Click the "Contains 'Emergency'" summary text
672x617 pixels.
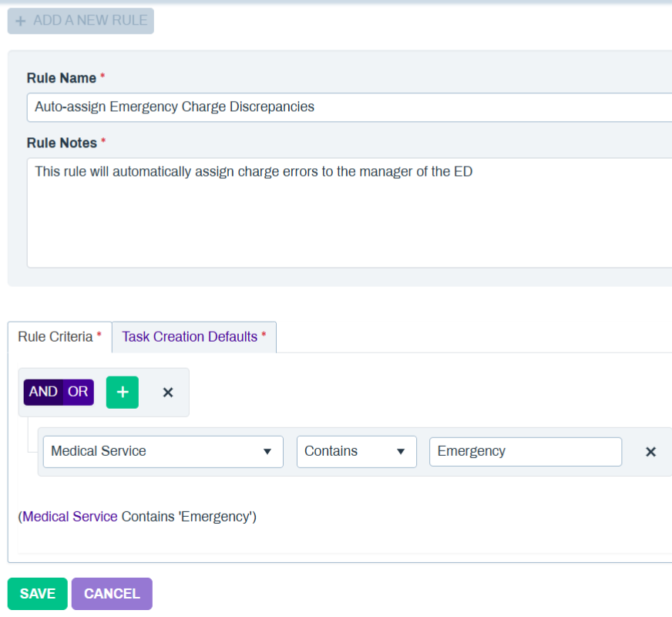[187, 517]
